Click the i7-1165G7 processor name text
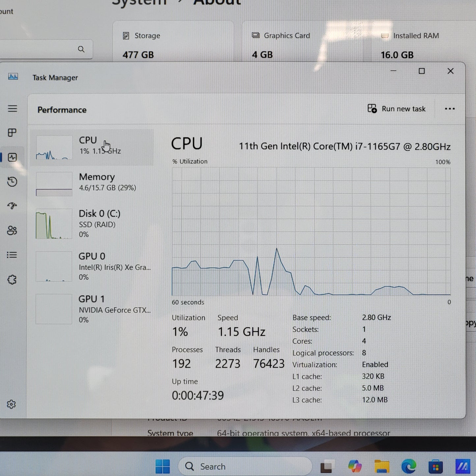Viewport: 476px width, 476px height. [345, 146]
